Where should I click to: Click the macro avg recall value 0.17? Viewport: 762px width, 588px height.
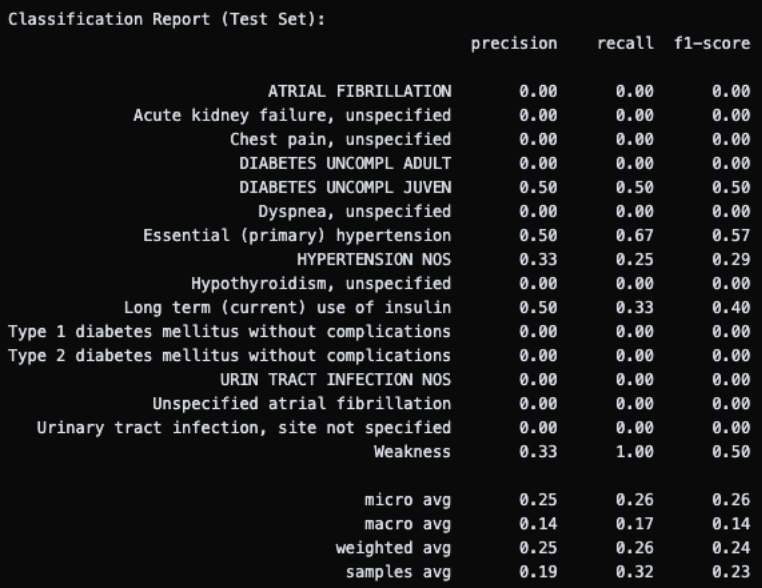coord(634,524)
